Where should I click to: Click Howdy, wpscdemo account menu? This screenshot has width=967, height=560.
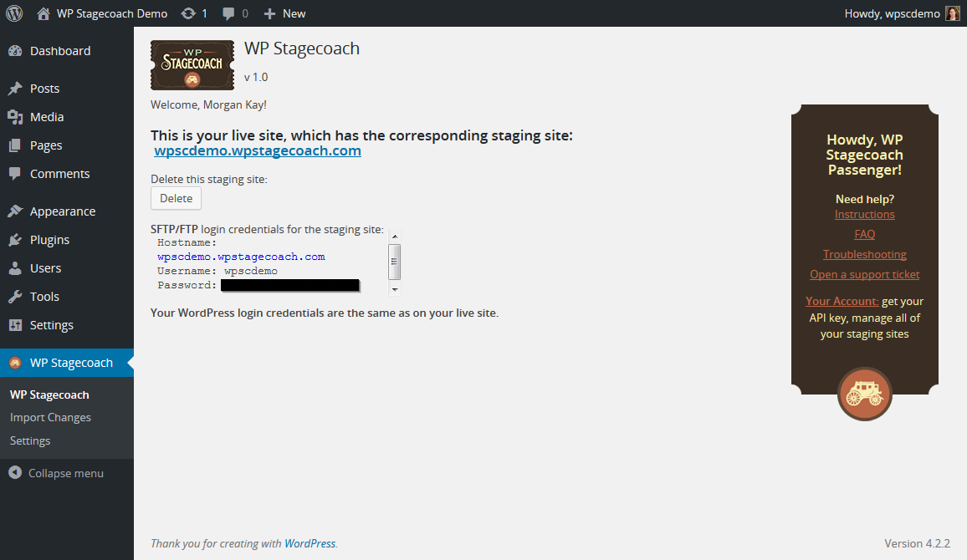coord(893,13)
